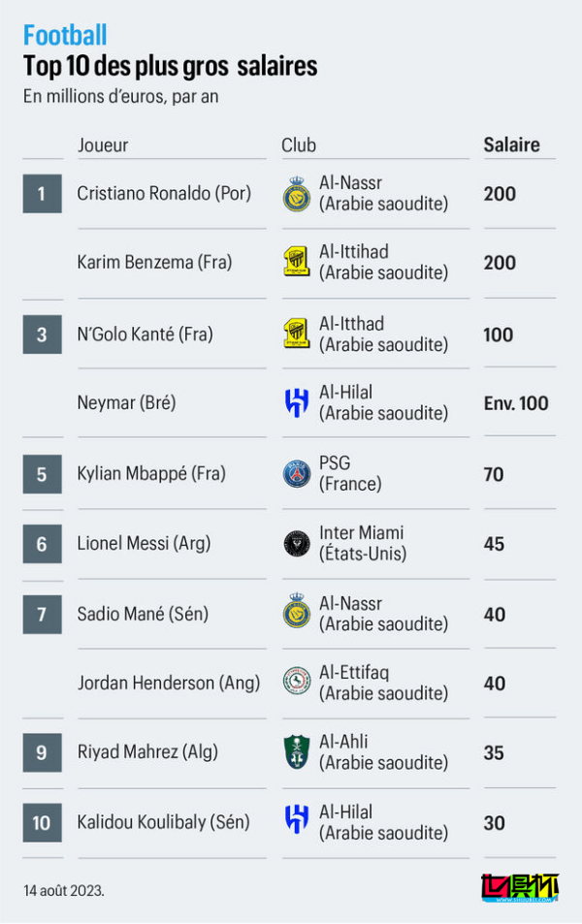Click the player name Lionel Messi (Arg)
This screenshot has width=582, height=924.
point(144,544)
